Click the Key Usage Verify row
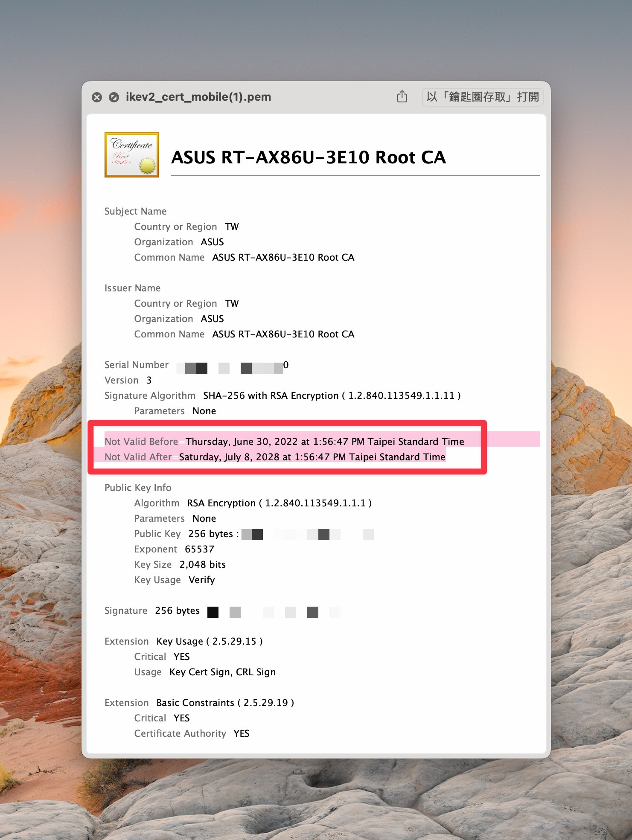Screen dimensions: 632x840 (175, 580)
